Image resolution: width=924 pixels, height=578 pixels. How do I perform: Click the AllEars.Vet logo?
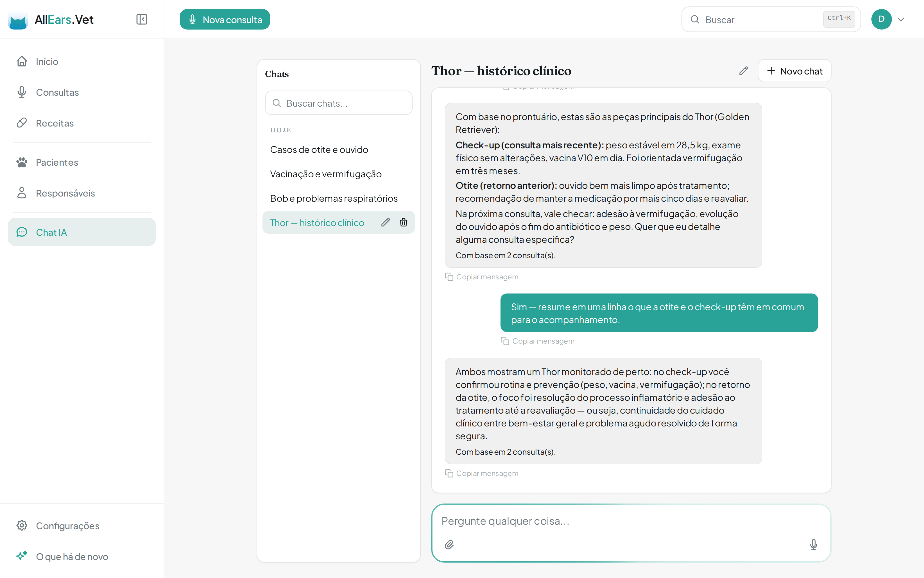[51, 20]
